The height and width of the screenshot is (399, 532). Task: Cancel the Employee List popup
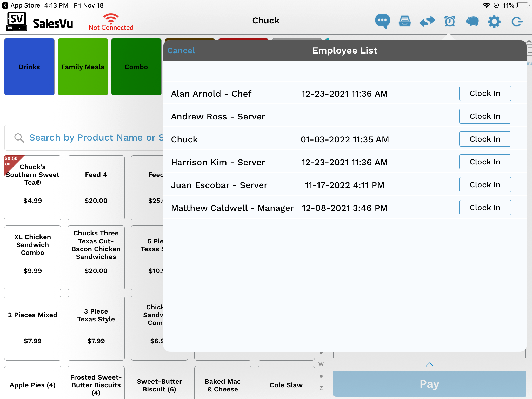[181, 50]
